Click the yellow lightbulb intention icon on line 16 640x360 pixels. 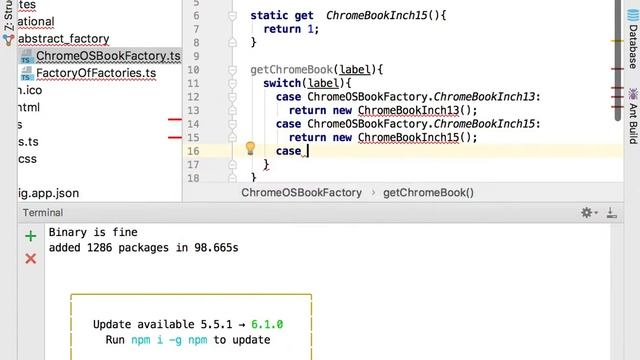pos(250,149)
